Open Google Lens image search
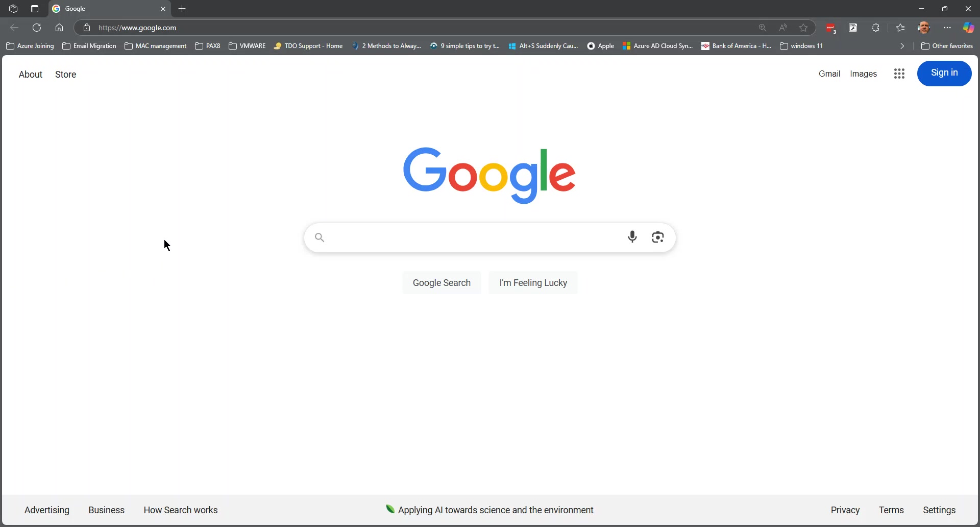This screenshot has width=980, height=527. (658, 237)
